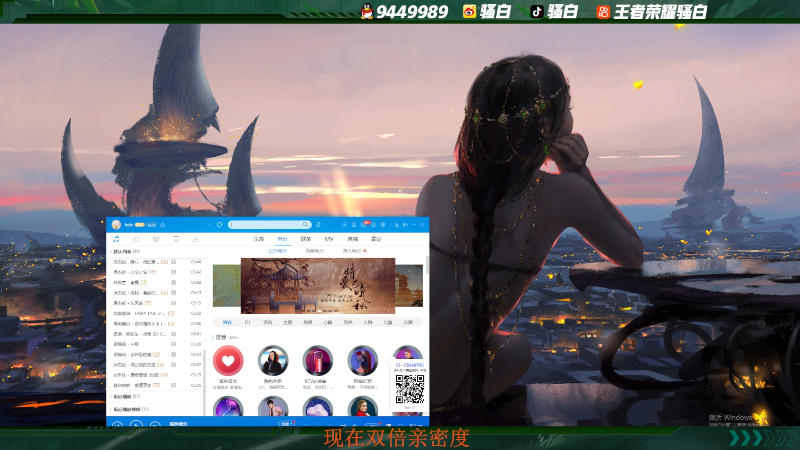Open the purple lollipop radio station
Image resolution: width=800 pixels, height=450 pixels.
[x=228, y=407]
